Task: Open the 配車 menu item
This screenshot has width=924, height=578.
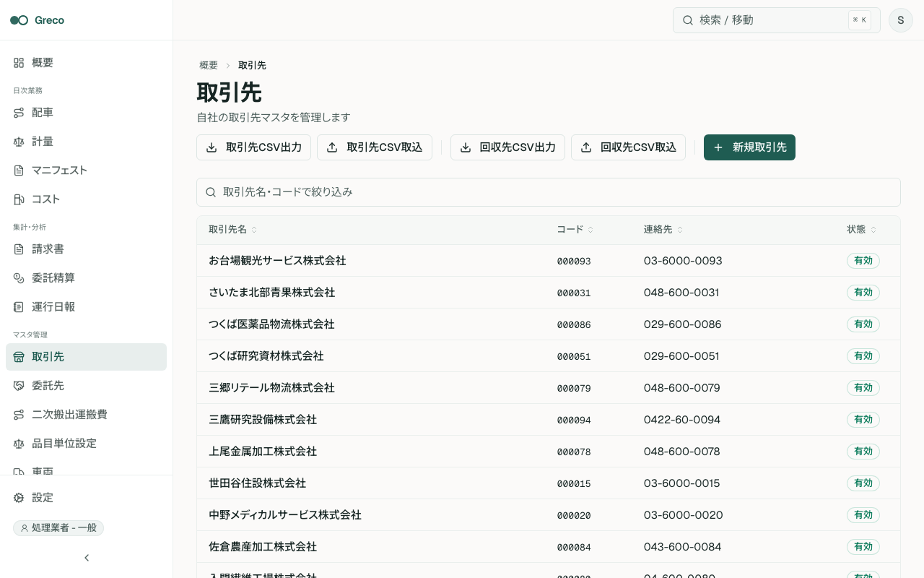Action: [x=86, y=113]
